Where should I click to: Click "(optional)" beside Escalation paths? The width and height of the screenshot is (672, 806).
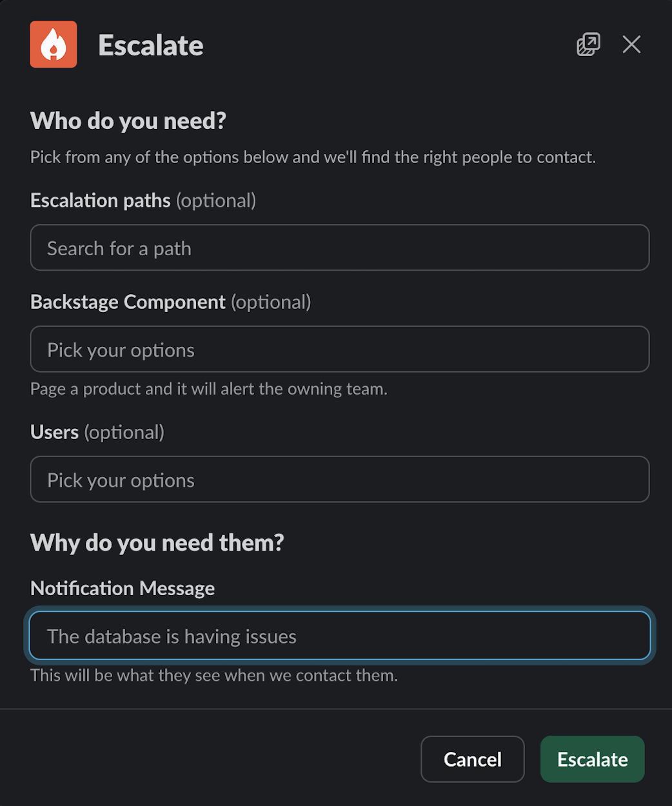216,201
